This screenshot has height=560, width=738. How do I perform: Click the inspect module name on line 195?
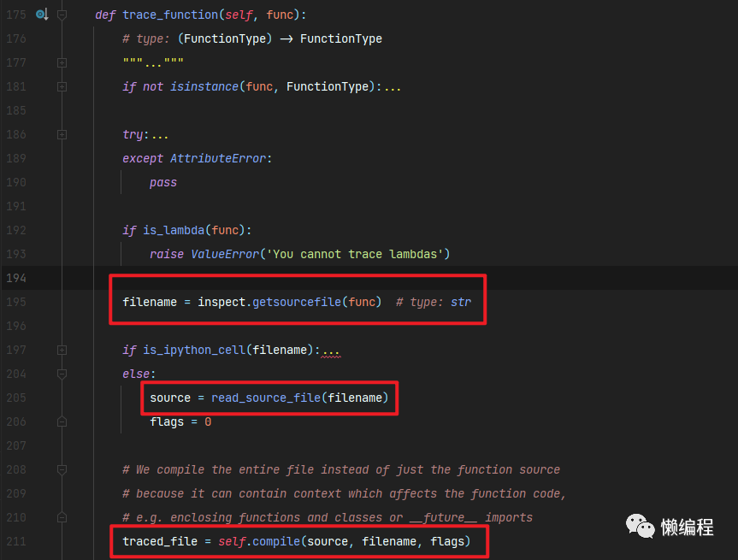(221, 302)
